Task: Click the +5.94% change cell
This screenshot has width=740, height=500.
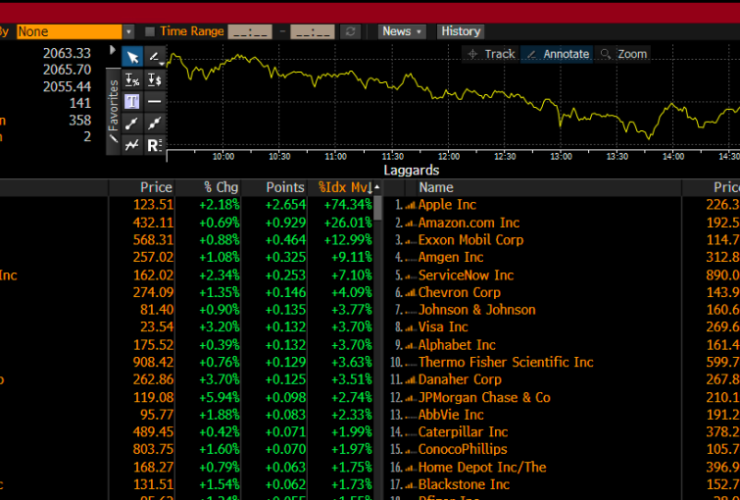Action: click(219, 398)
